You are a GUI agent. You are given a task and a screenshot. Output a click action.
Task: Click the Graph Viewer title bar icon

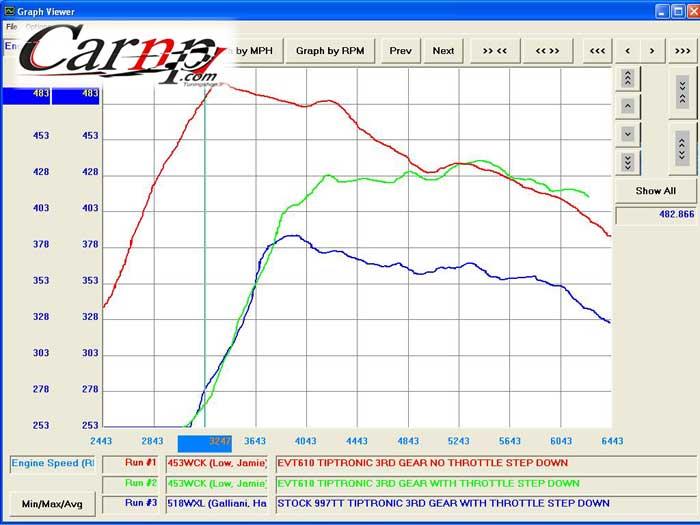click(x=9, y=11)
